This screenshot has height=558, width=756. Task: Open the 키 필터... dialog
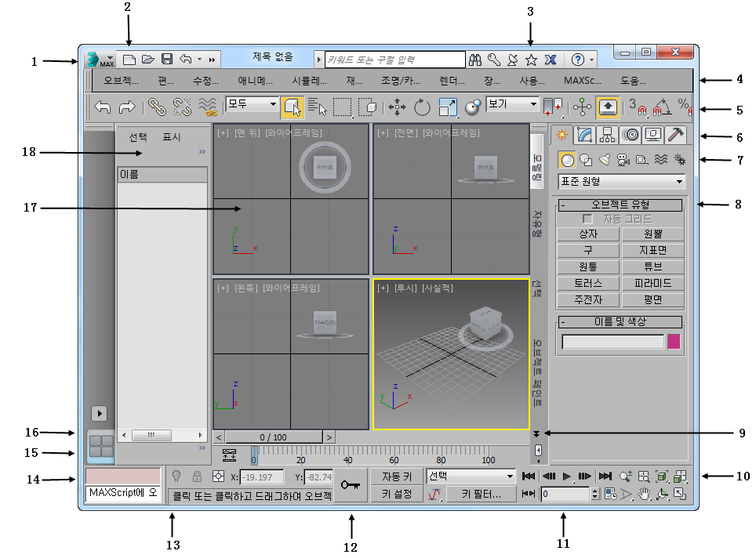[482, 494]
